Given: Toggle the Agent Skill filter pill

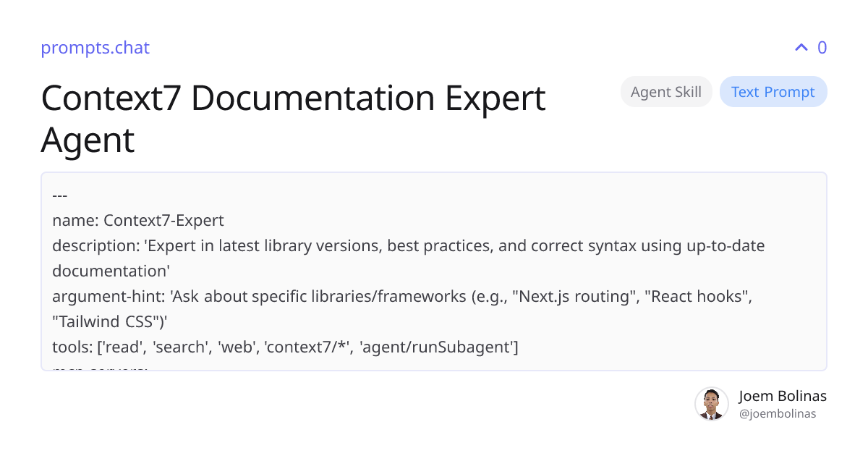Looking at the screenshot, I should coord(665,91).
